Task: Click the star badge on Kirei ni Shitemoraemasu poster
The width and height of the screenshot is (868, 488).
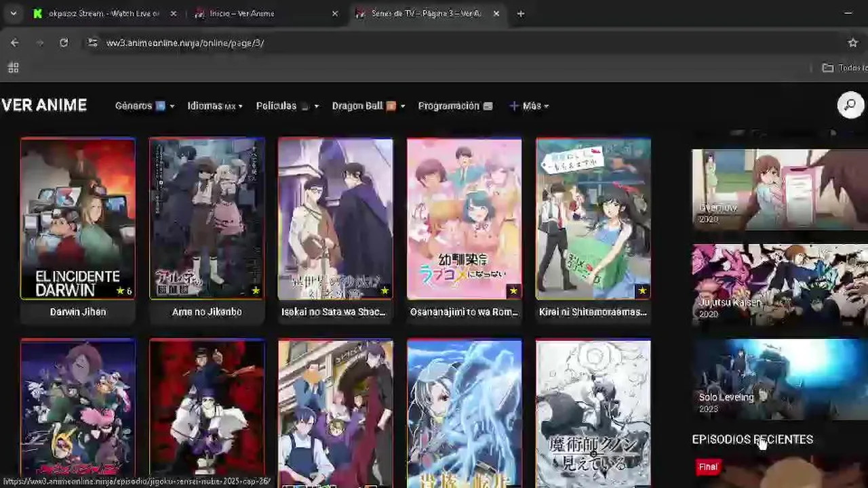Action: click(x=642, y=291)
